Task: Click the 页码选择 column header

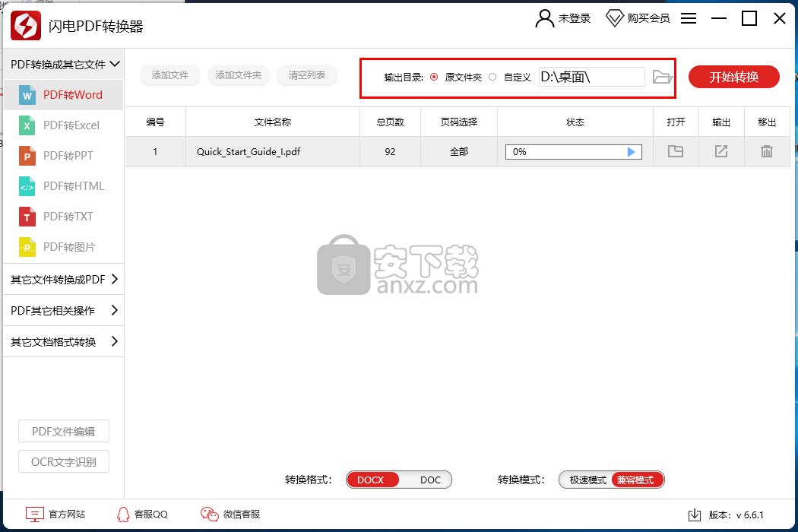Action: pos(459,122)
